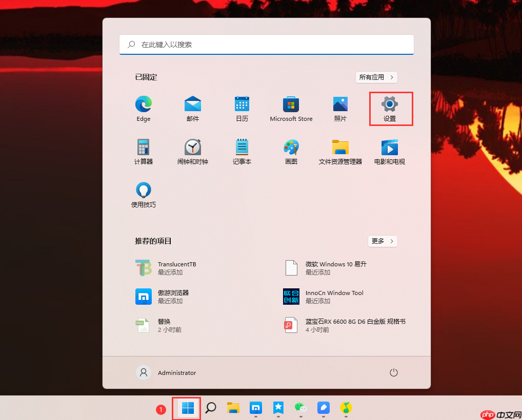Image resolution: width=522 pixels, height=420 pixels.
Task: Expand 所有应用 (All apps) list
Action: pos(376,77)
